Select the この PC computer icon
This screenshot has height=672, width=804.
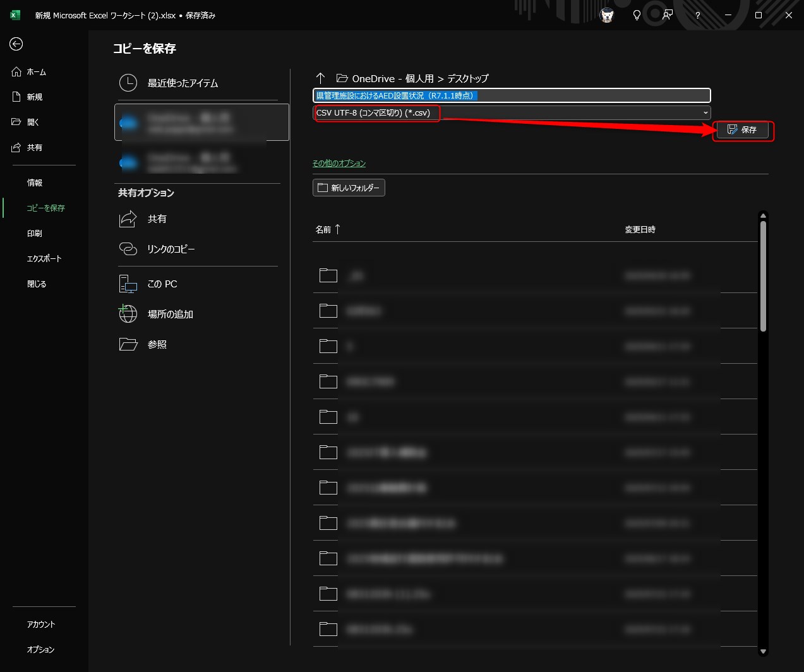click(x=128, y=284)
